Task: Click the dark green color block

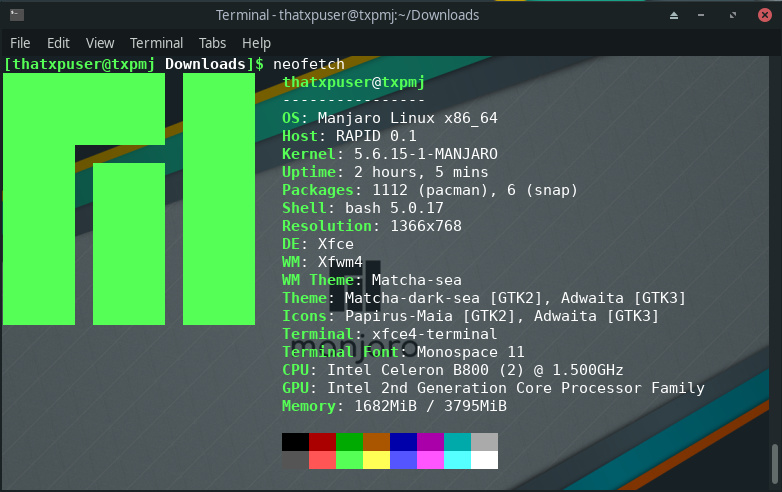Action: pos(350,442)
